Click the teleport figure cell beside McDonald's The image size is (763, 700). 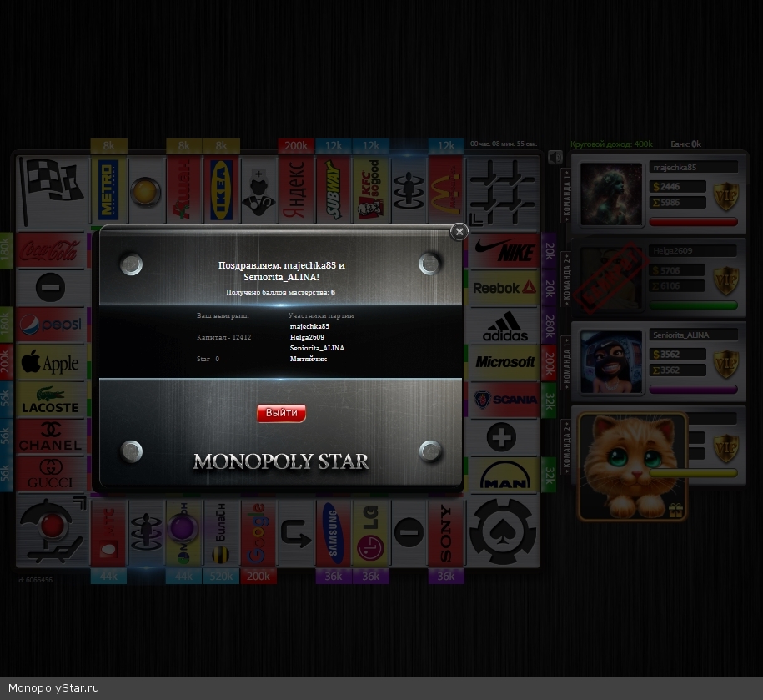click(409, 190)
